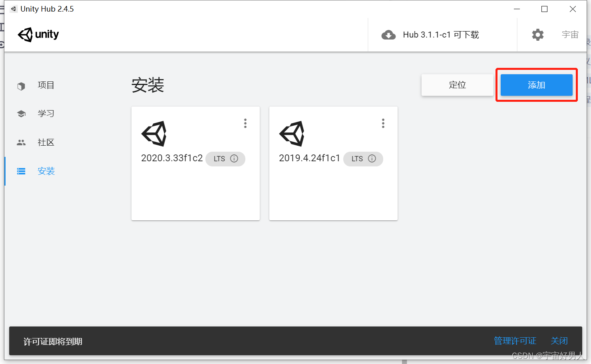
Task: Dismiss the license banner with 关闭
Action: [559, 341]
